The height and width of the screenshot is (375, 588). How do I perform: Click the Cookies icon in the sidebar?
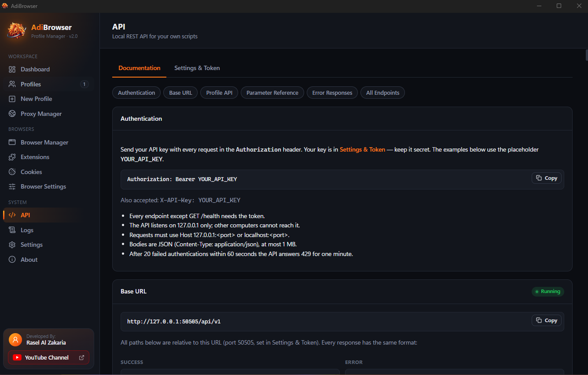[12, 172]
